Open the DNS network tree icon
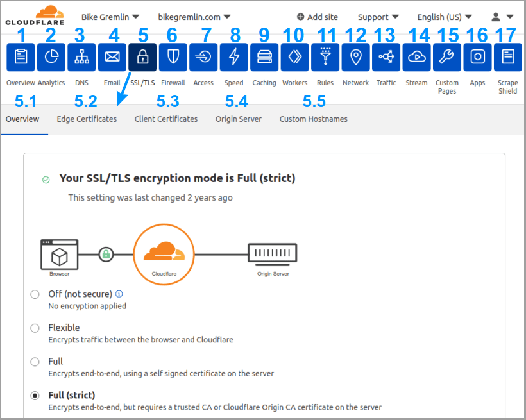The height and width of the screenshot is (420, 526). [x=82, y=57]
